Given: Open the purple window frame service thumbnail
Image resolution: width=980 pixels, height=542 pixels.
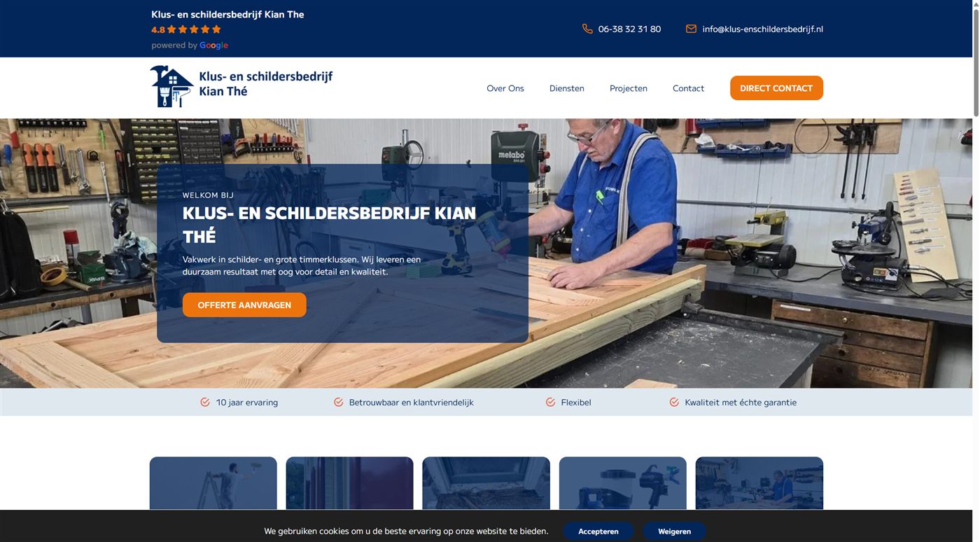Looking at the screenshot, I should click(350, 484).
